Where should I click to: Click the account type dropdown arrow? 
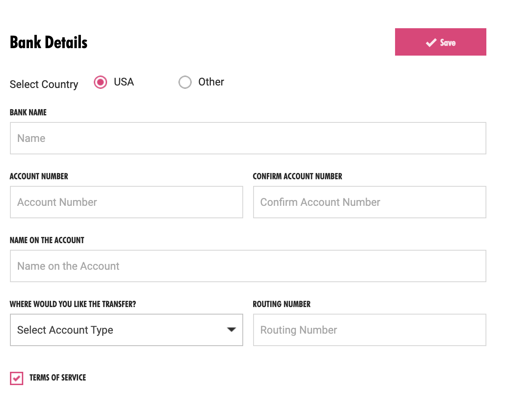click(232, 330)
